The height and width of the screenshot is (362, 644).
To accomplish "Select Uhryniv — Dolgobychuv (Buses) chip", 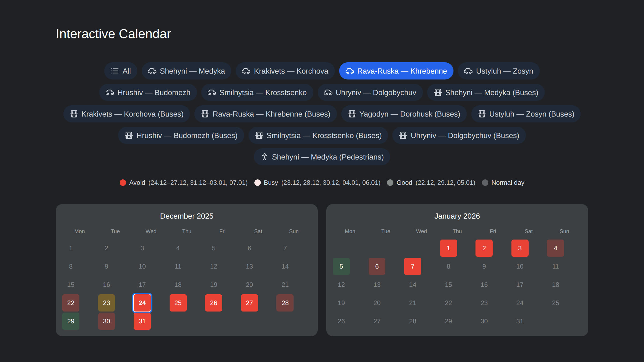I will pyautogui.click(x=459, y=135).
